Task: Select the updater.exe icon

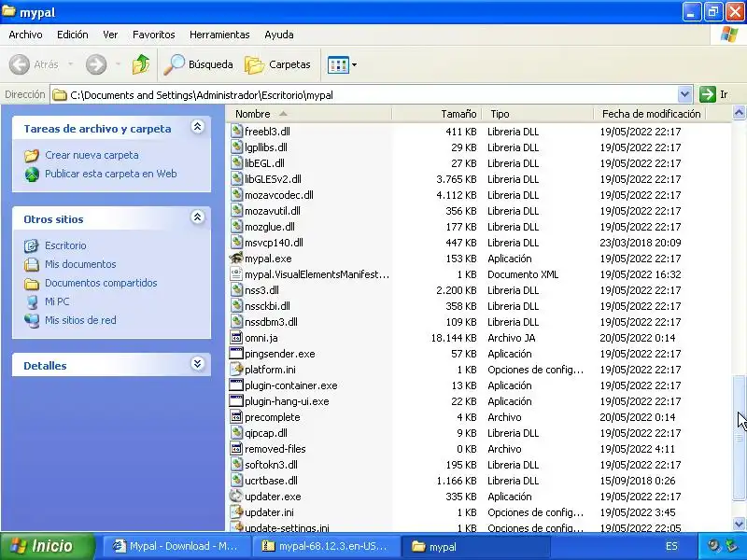Action: (x=236, y=496)
